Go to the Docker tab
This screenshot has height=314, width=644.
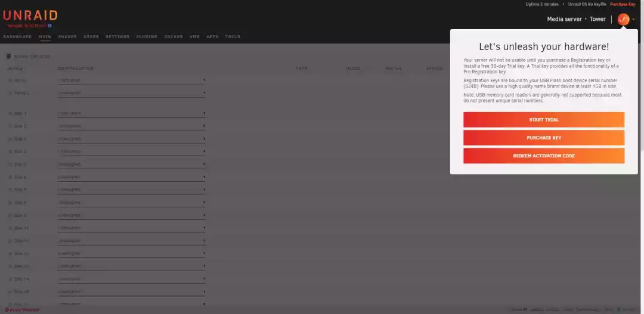tap(174, 37)
